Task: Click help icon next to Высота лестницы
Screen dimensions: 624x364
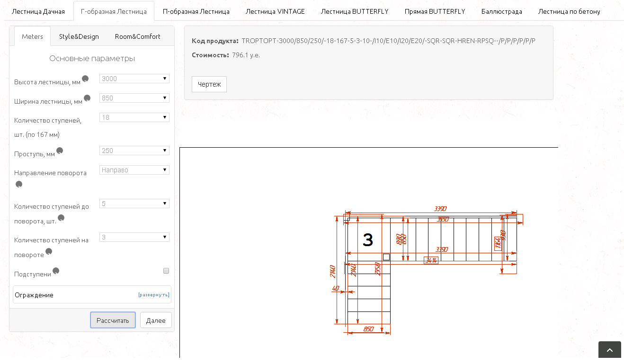Action: pos(85,79)
